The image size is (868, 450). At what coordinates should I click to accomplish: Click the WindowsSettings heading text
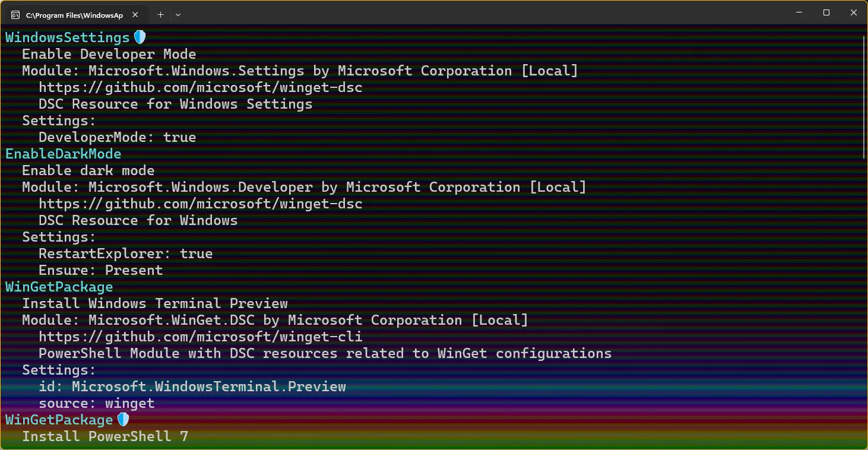[67, 37]
